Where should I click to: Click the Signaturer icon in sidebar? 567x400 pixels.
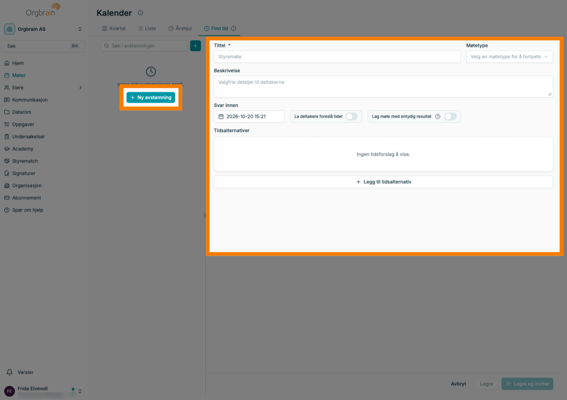pos(7,173)
